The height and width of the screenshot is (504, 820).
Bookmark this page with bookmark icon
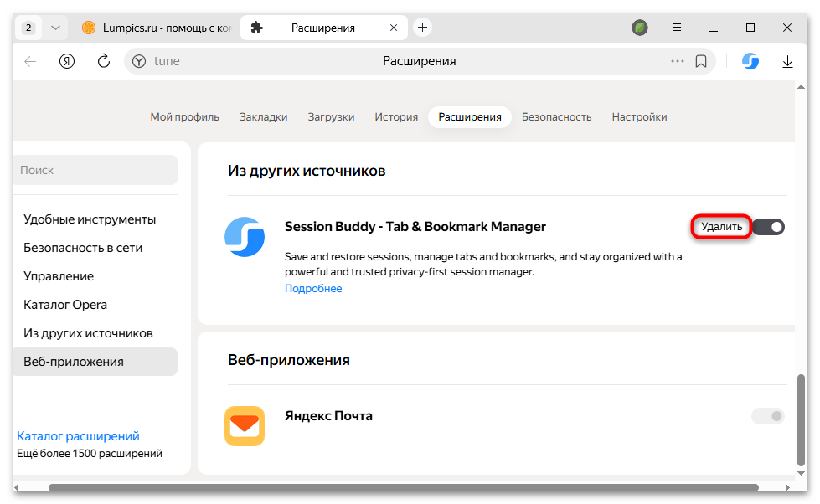701,61
